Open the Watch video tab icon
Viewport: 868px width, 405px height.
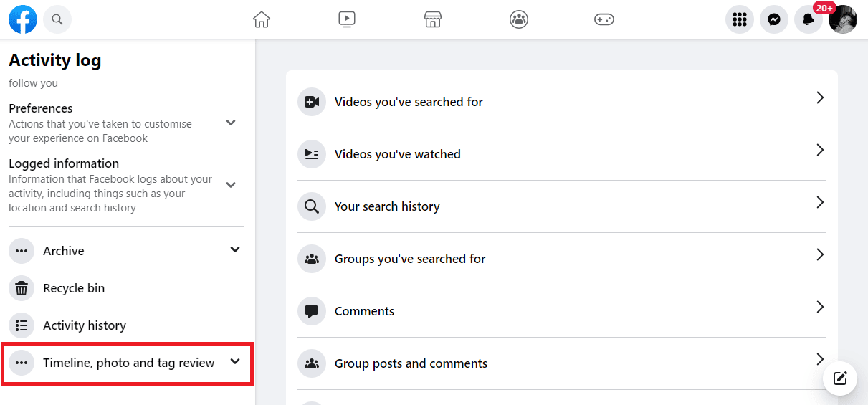tap(347, 19)
